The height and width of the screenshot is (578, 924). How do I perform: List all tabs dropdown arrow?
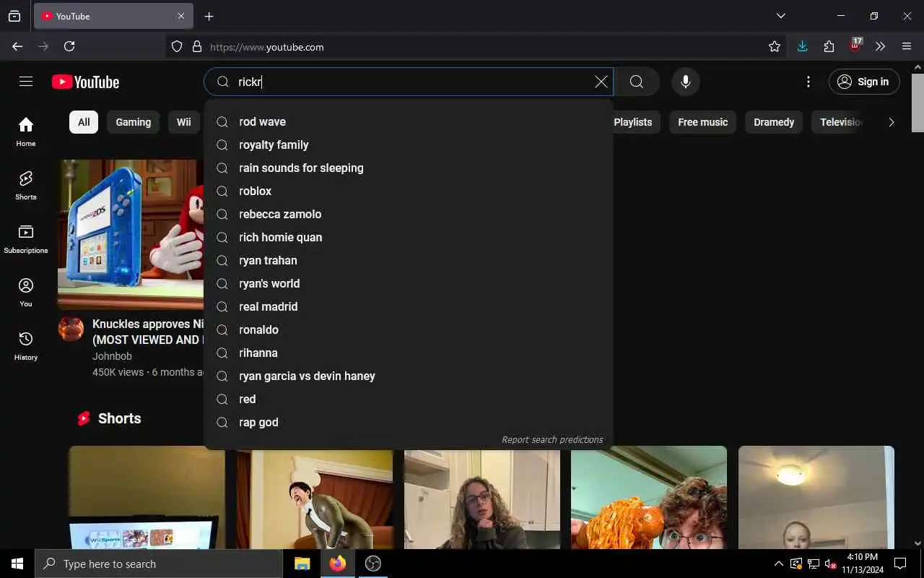click(x=781, y=16)
